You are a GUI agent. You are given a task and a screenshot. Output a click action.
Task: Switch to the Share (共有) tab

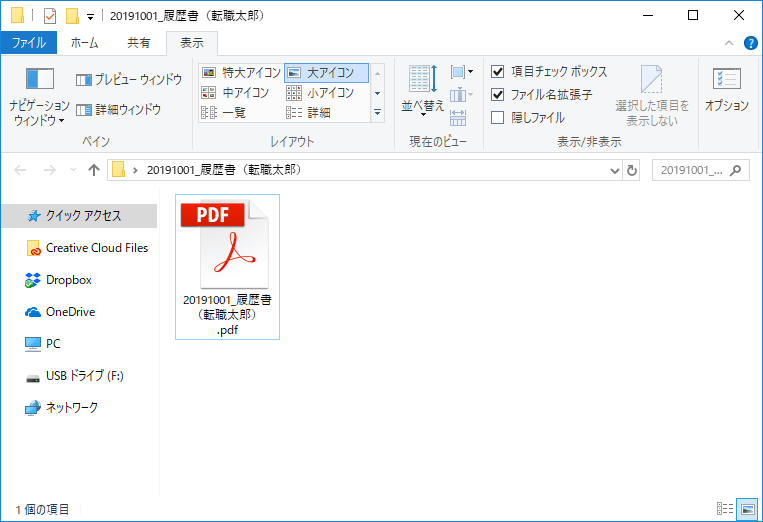[x=139, y=43]
